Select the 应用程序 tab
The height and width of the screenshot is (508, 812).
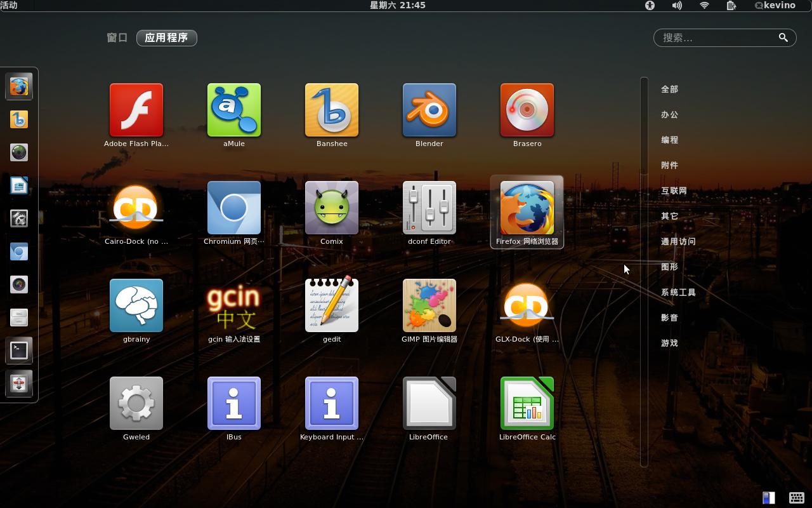pyautogui.click(x=166, y=38)
